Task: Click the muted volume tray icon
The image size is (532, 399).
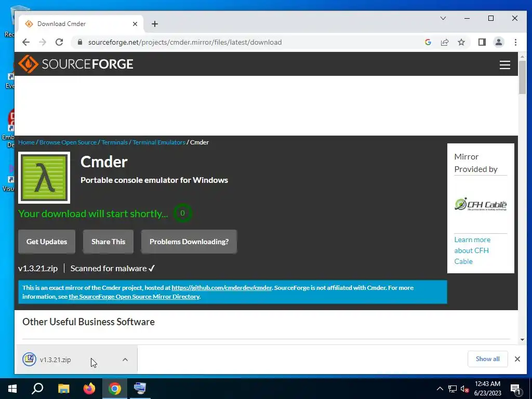Action: click(x=464, y=389)
